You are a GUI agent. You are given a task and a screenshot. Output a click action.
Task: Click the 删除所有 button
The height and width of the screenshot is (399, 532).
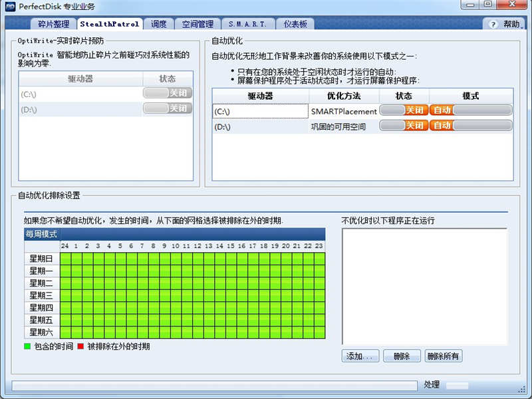tap(443, 356)
